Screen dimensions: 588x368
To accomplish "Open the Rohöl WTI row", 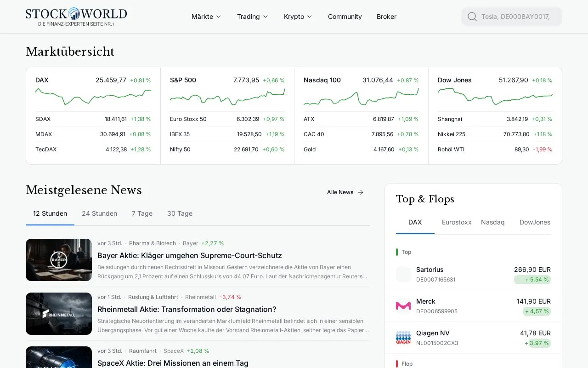I will coord(495,149).
